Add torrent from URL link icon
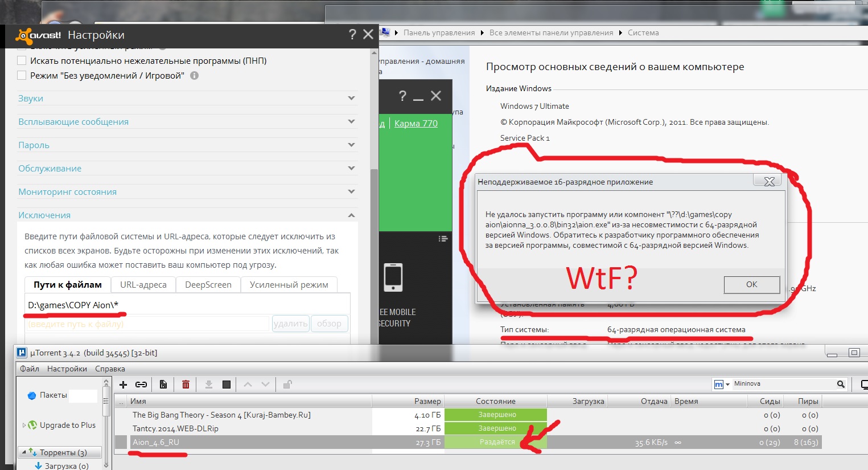868x470 pixels. tap(141, 385)
